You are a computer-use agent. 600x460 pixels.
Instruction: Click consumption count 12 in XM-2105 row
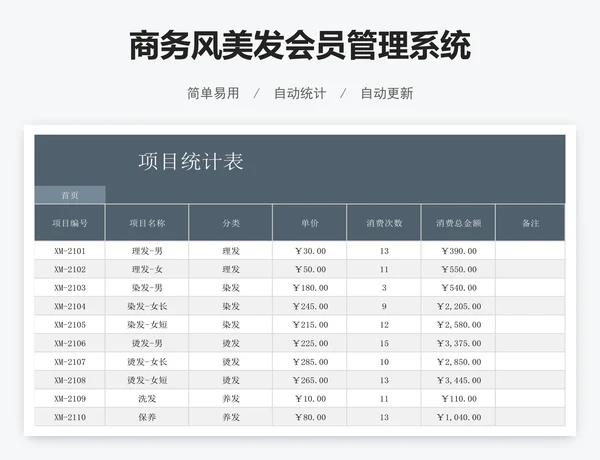click(x=384, y=325)
